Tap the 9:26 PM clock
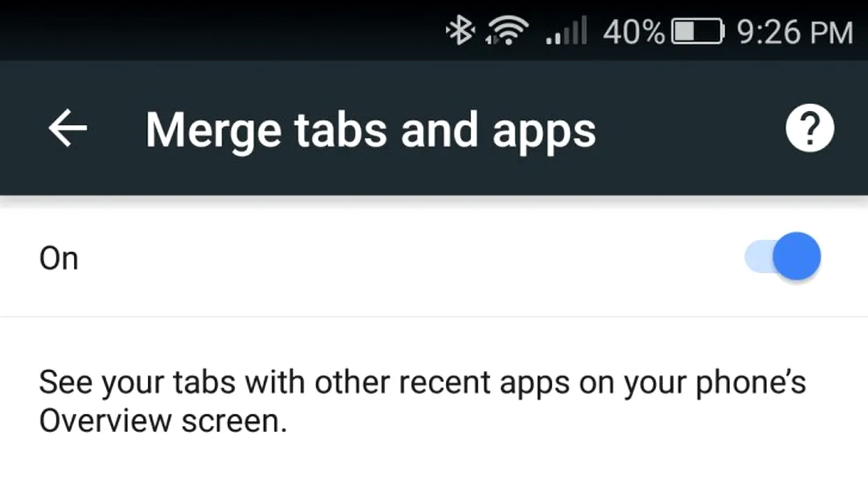The image size is (868, 488). (794, 32)
